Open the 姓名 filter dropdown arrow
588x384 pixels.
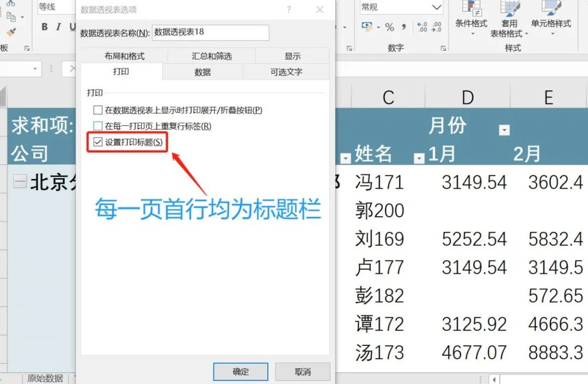click(x=419, y=159)
